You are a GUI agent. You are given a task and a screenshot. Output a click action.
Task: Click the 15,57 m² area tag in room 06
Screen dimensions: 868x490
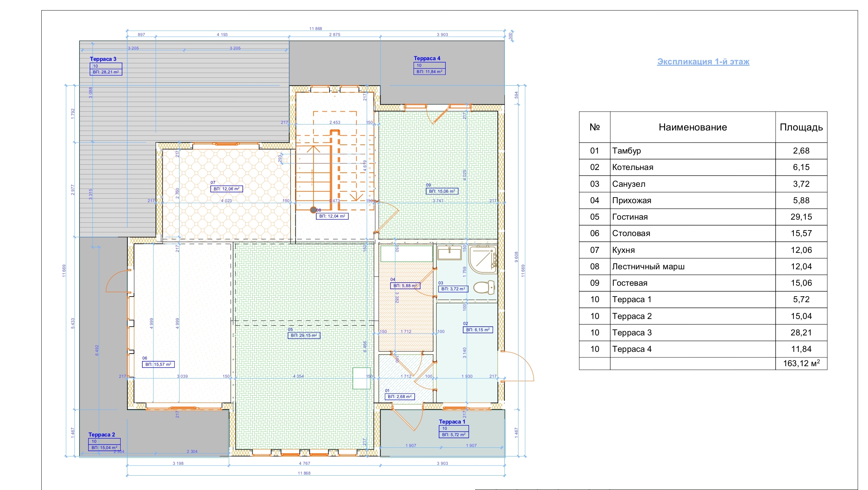tap(158, 364)
